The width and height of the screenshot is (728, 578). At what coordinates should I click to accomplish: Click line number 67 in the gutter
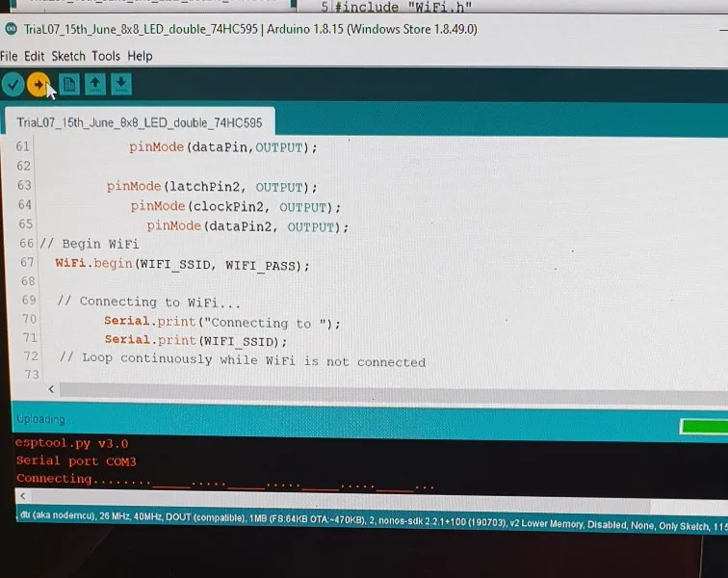(x=27, y=262)
